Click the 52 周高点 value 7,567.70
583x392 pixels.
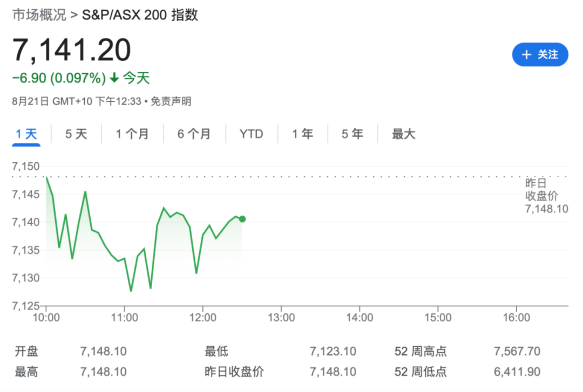coord(517,351)
